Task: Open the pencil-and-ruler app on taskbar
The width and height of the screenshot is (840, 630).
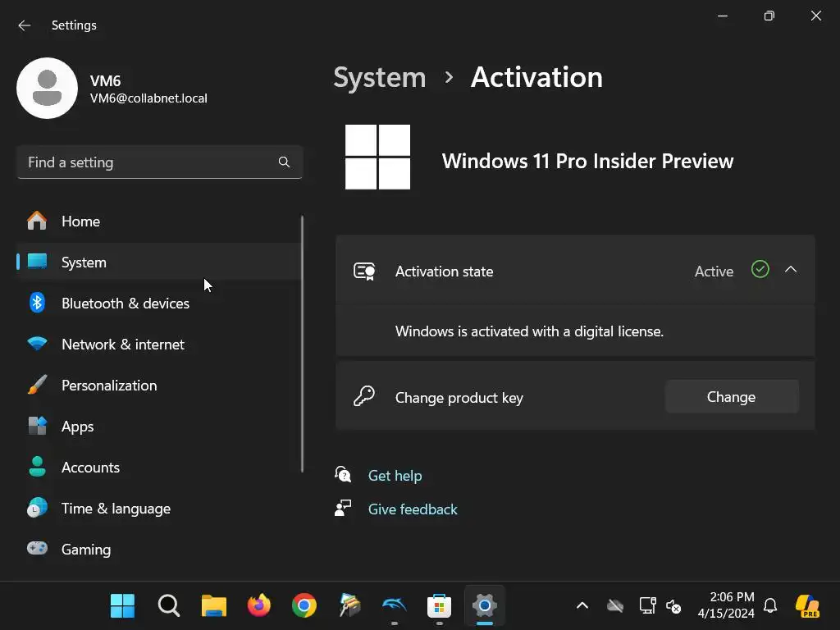Action: 349,606
